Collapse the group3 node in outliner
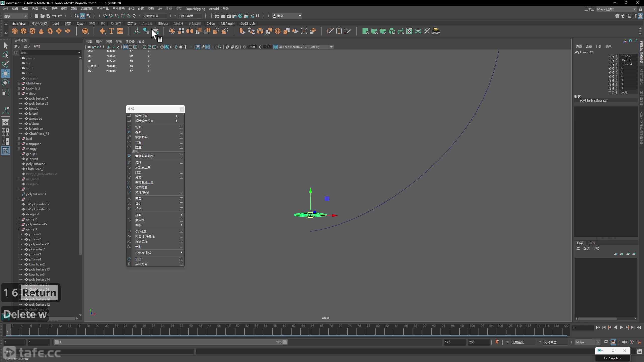Image resolution: width=644 pixels, height=362 pixels. pyautogui.click(x=19, y=229)
